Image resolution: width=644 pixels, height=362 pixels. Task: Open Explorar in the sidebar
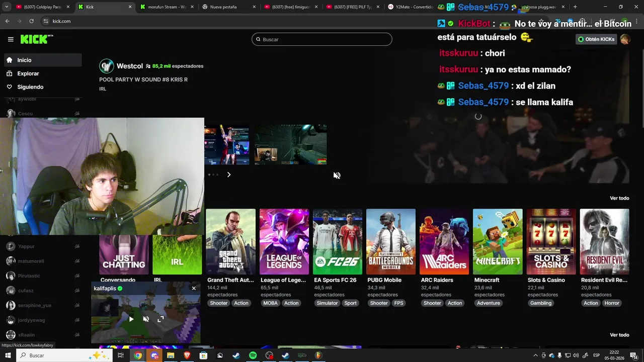pyautogui.click(x=43, y=73)
